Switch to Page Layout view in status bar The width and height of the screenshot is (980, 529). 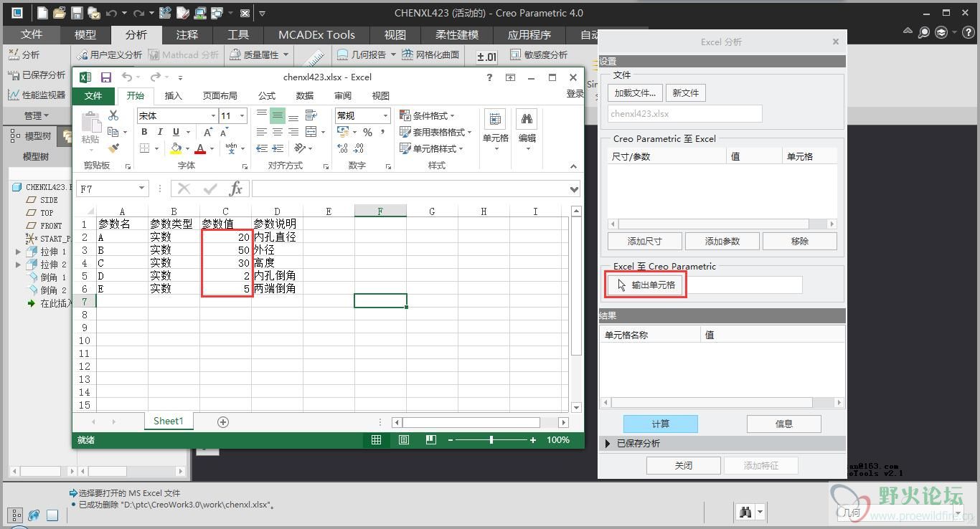coord(403,440)
